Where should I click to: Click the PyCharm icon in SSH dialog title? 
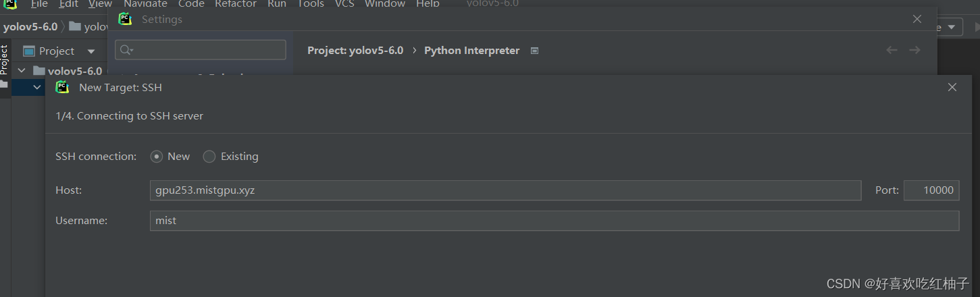point(63,87)
